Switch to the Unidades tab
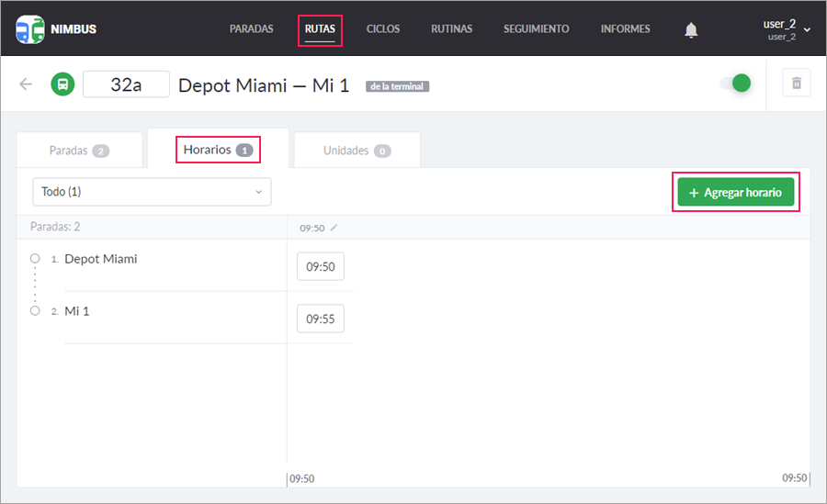Viewport: 827px width, 504px height. tap(357, 151)
